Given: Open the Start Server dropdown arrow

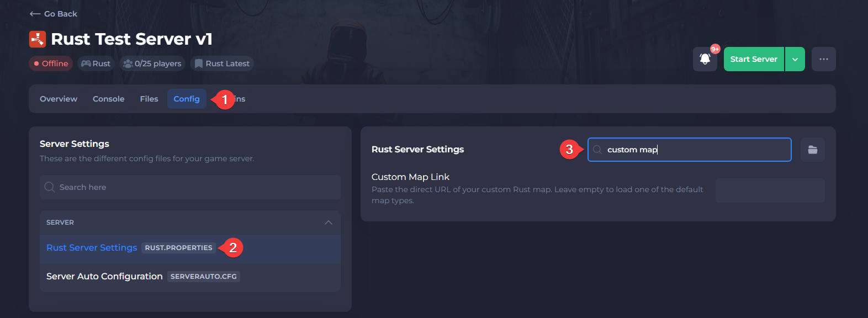Looking at the screenshot, I should tap(795, 59).
